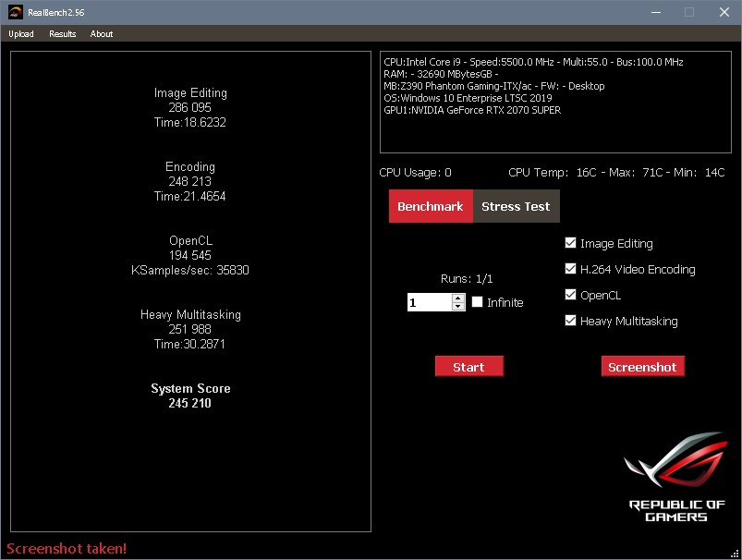Uncheck the Heavy Multitasking checkbox
Image resolution: width=742 pixels, height=560 pixels.
tap(571, 321)
